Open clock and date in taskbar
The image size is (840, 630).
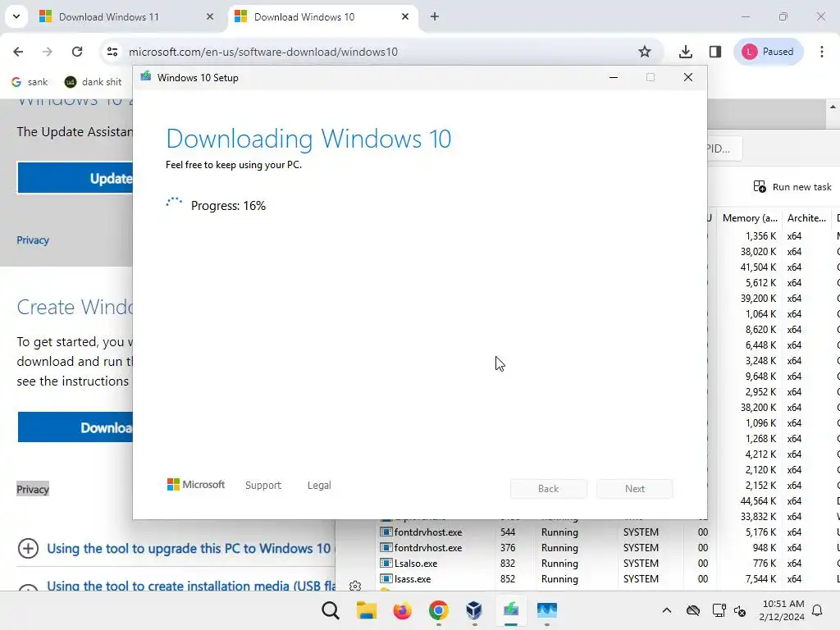[782, 610]
